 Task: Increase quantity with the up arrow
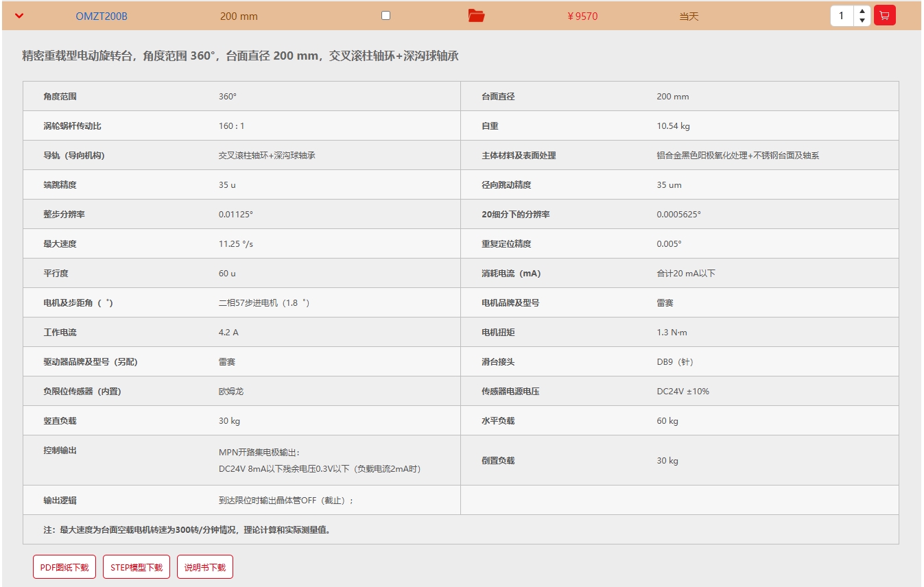pyautogui.click(x=862, y=11)
